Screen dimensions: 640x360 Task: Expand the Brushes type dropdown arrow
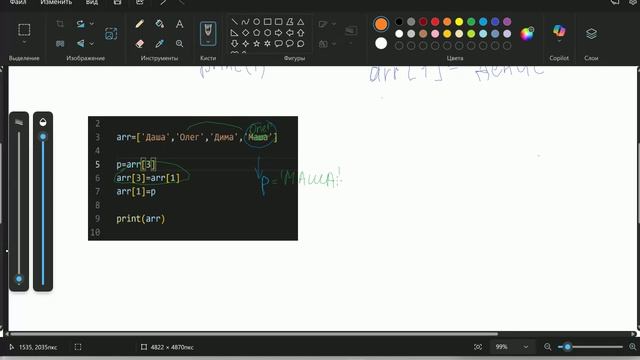pos(208,42)
